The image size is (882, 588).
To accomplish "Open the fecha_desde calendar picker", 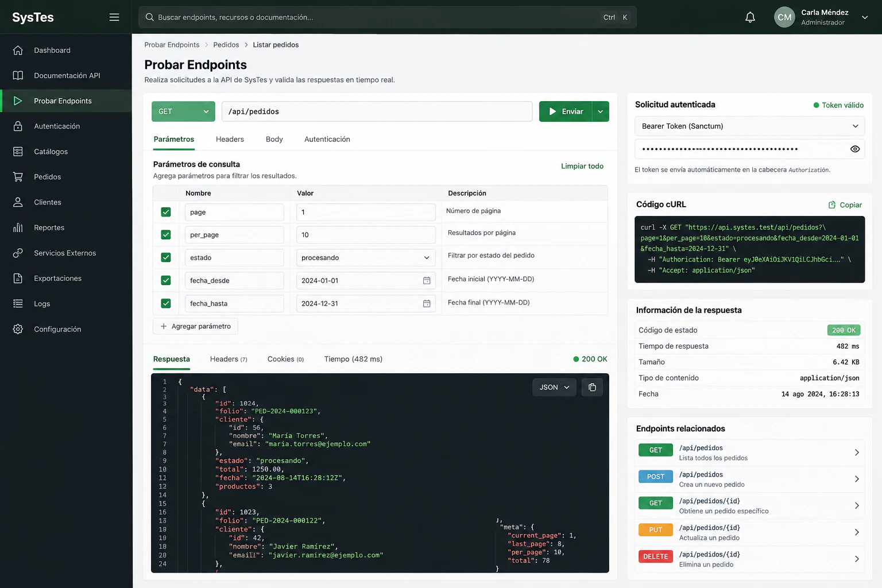I will point(427,280).
